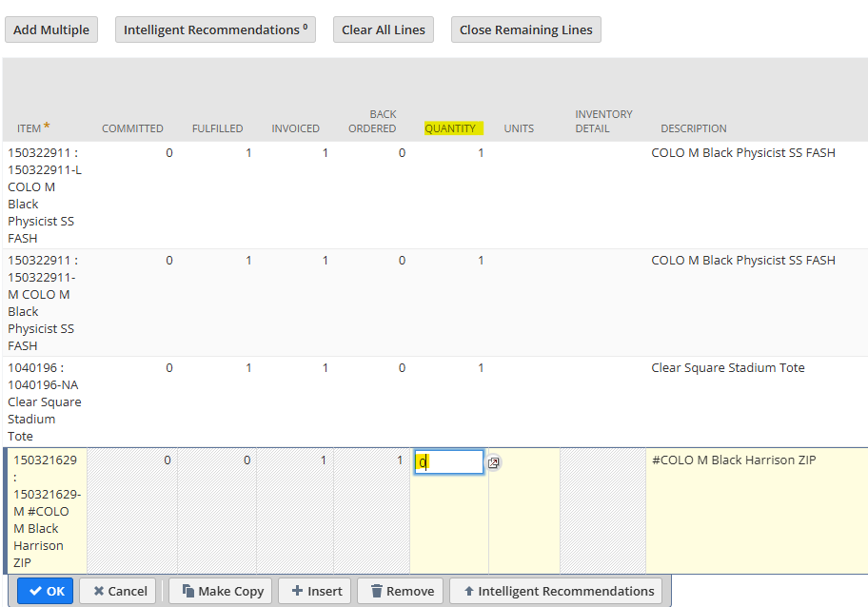The image size is (868, 607).
Task: Click the BACK ORDERED column header
Action: click(x=372, y=121)
